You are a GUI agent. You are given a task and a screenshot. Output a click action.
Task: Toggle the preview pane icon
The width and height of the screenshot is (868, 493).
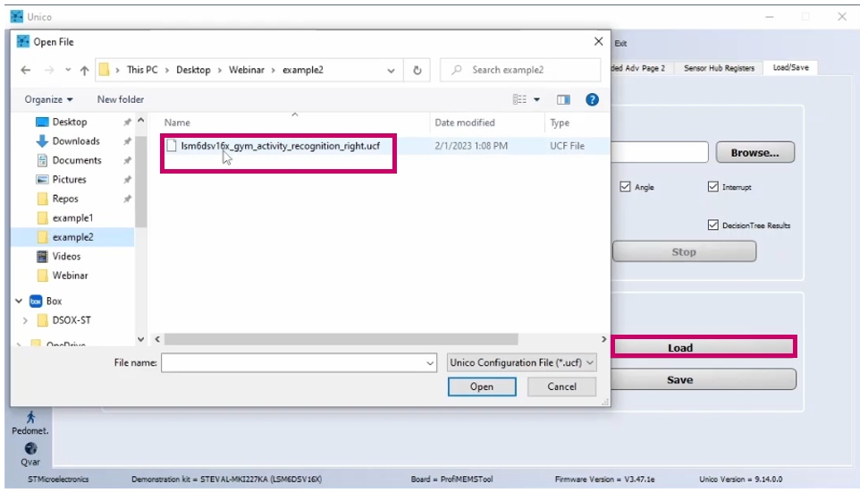click(563, 99)
